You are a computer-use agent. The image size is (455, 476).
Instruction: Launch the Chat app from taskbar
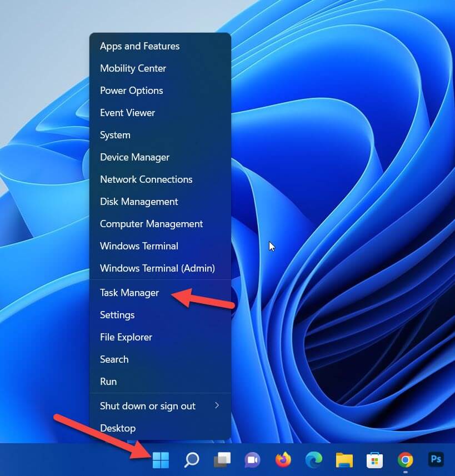253,460
